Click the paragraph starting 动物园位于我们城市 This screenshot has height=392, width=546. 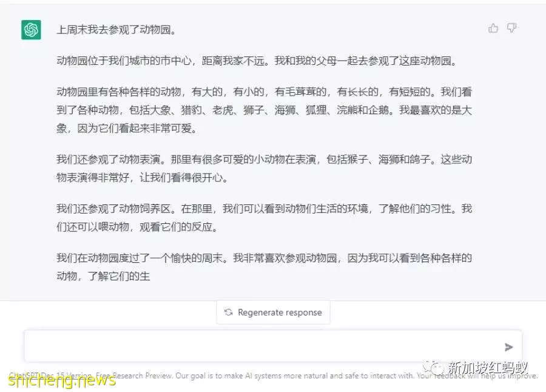(x=257, y=61)
